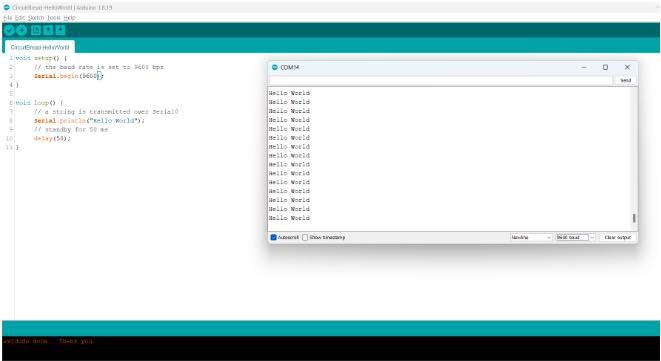Enable the Show timestamp checkbox
The width and height of the screenshot is (661, 361).
pos(305,237)
